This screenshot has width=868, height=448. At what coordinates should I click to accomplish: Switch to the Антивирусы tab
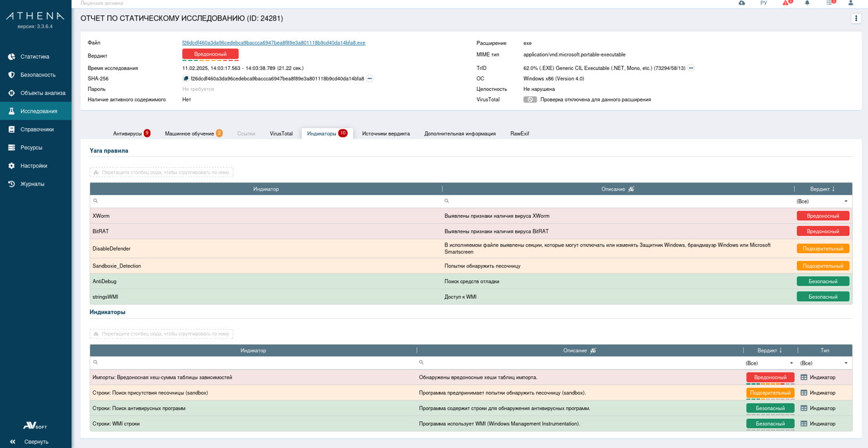[127, 134]
